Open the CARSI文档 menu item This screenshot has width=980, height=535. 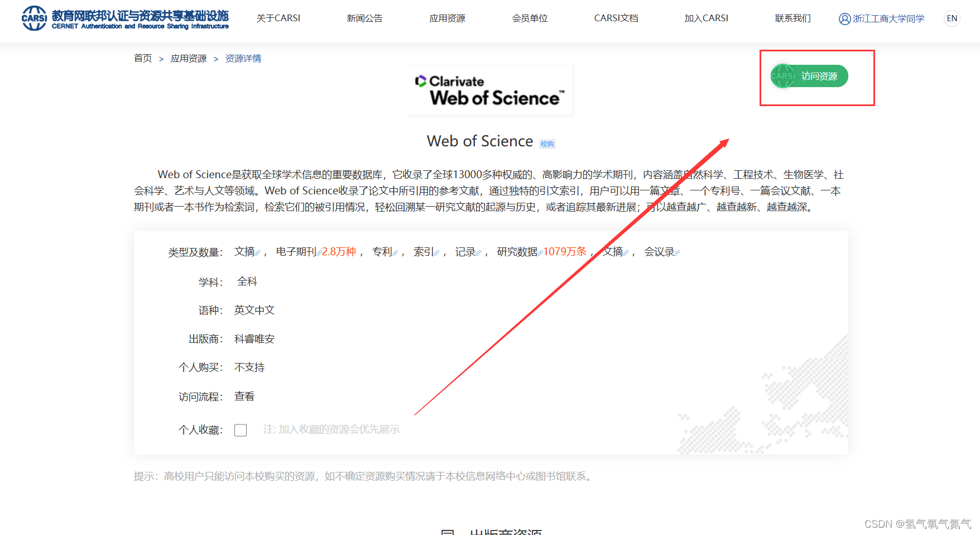click(x=616, y=18)
